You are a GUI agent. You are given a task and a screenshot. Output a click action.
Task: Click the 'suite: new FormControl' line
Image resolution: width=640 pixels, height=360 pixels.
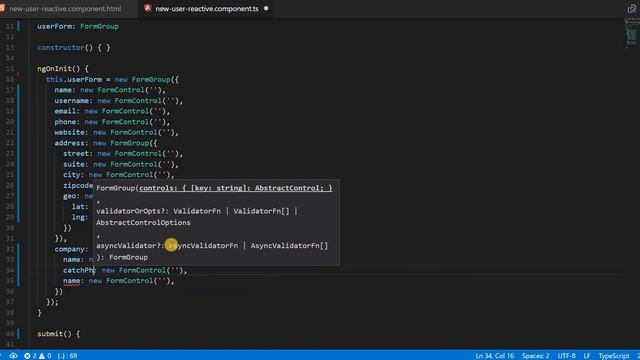pos(121,164)
